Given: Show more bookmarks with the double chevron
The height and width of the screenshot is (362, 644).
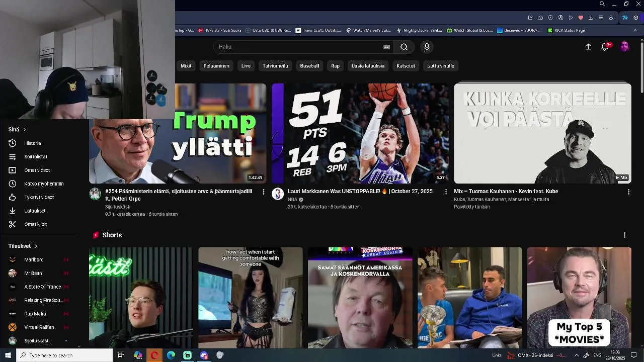Looking at the screenshot, I should (x=635, y=30).
